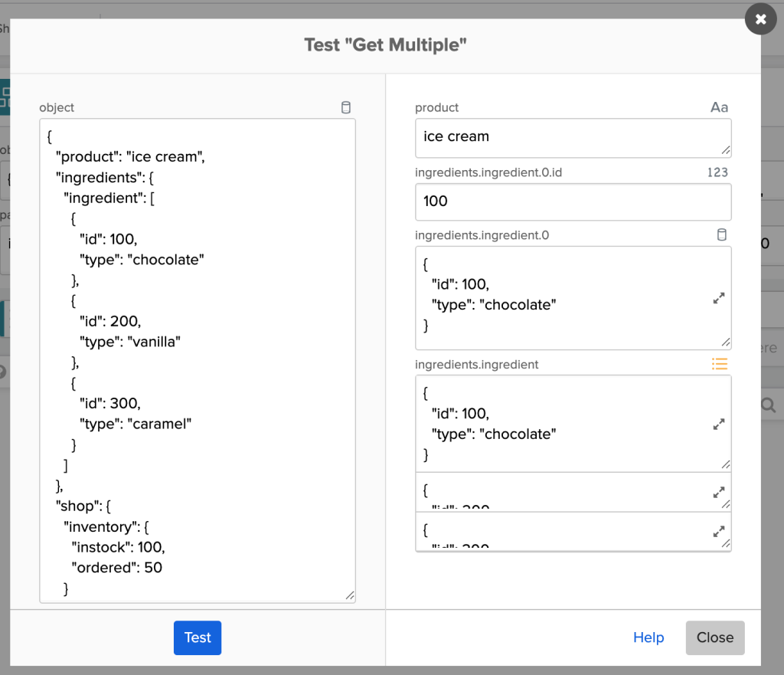
Task: Dismiss the dialog with the circular X button
Action: tap(760, 19)
